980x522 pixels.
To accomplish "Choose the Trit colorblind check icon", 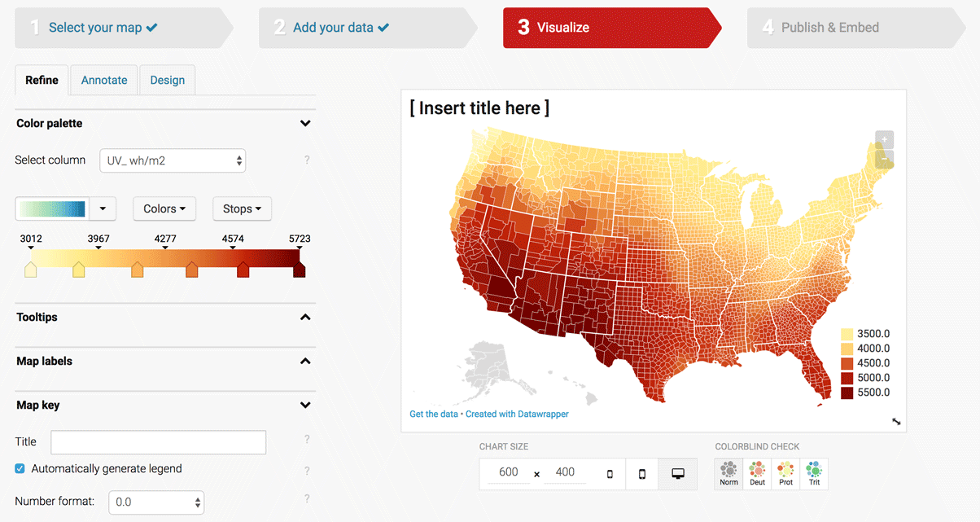I will pos(814,474).
